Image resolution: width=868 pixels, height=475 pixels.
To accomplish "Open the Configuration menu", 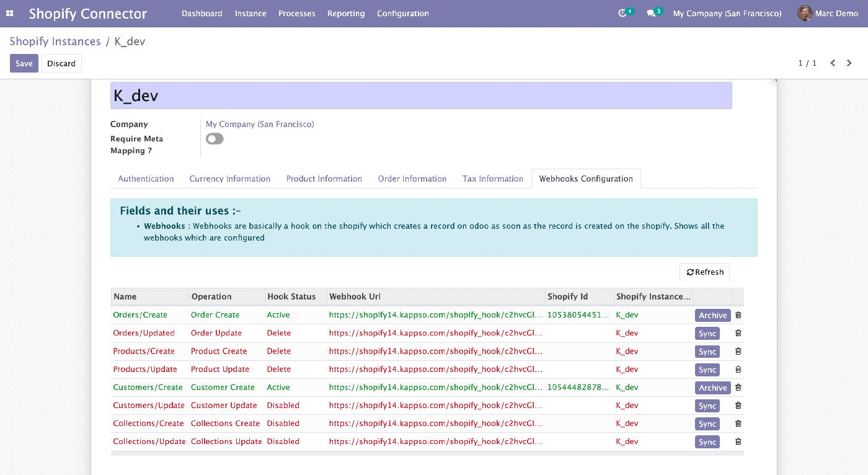I will (x=403, y=14).
